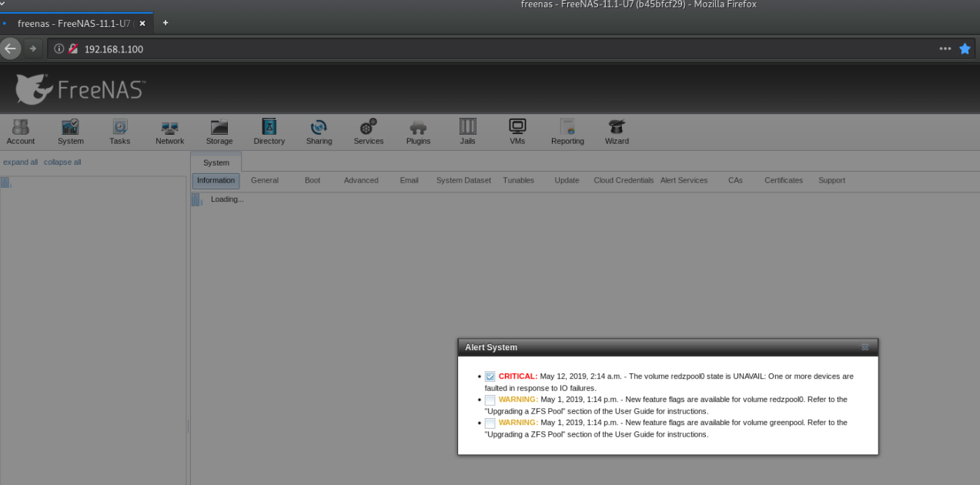Switch to the Advanced sub-tab
This screenshot has width=980, height=485.
pyautogui.click(x=361, y=180)
